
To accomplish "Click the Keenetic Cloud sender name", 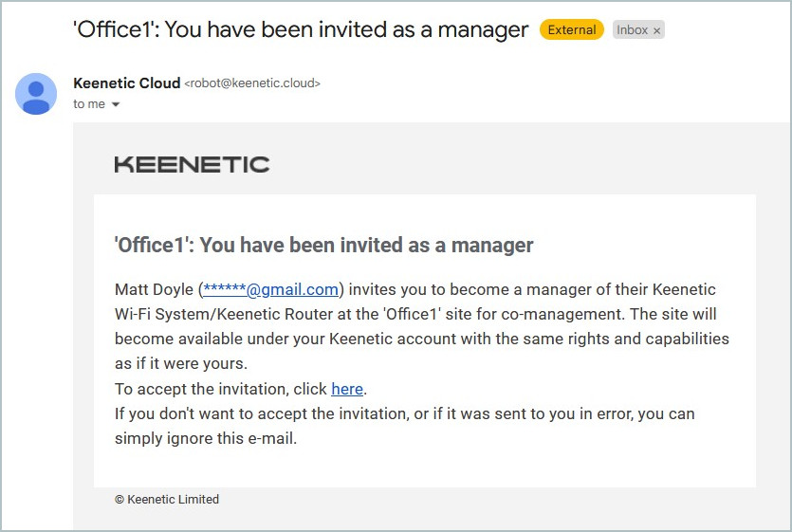I will (126, 83).
